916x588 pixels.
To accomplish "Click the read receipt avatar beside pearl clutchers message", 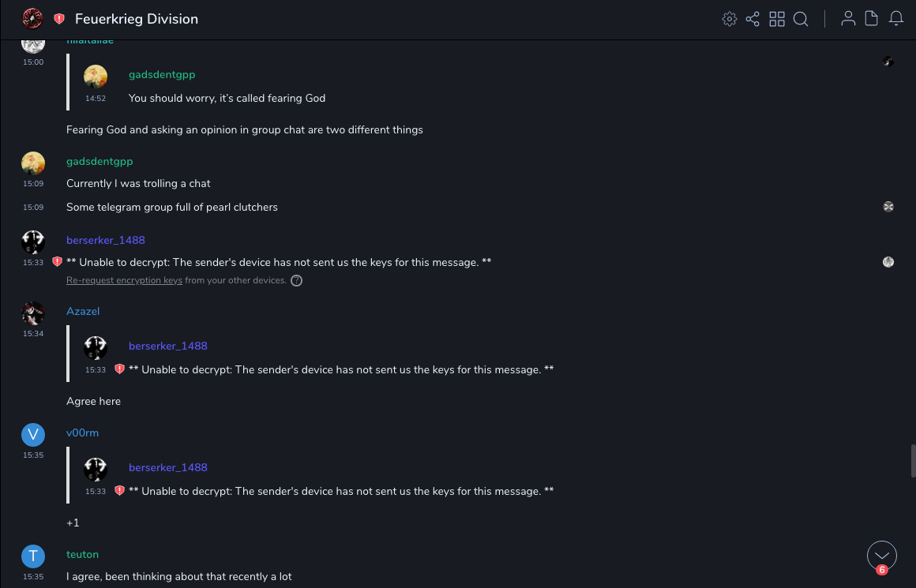I will click(888, 207).
